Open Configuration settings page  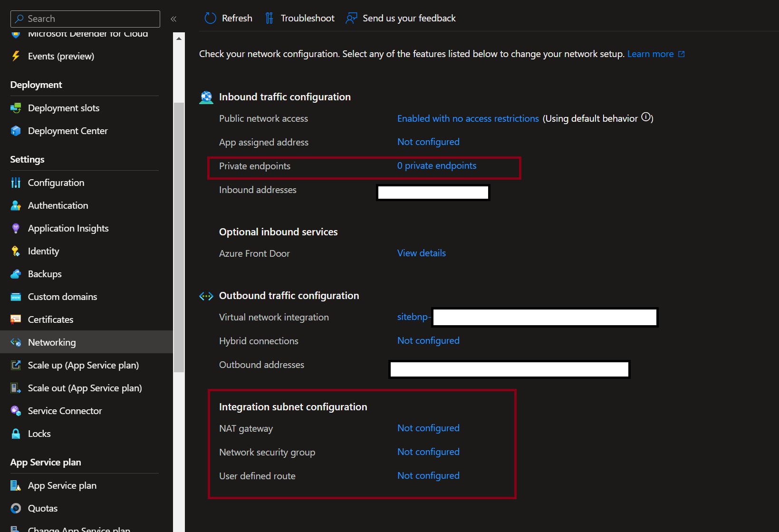[56, 183]
